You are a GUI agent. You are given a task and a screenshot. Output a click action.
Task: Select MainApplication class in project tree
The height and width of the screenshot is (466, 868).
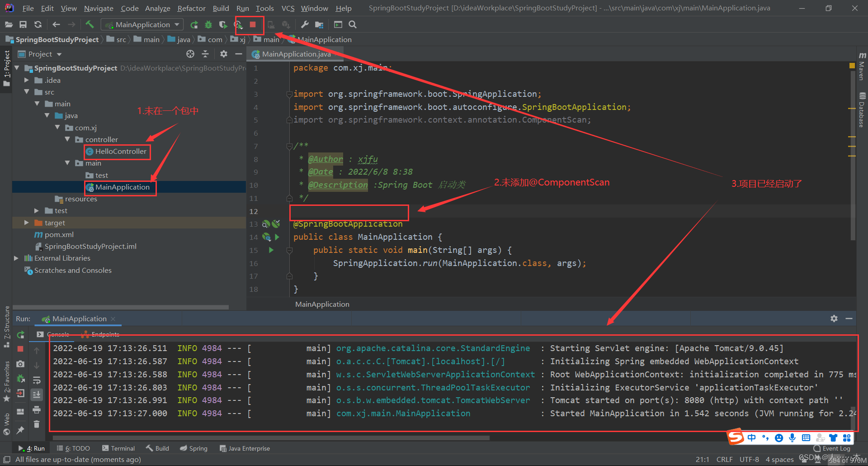122,187
